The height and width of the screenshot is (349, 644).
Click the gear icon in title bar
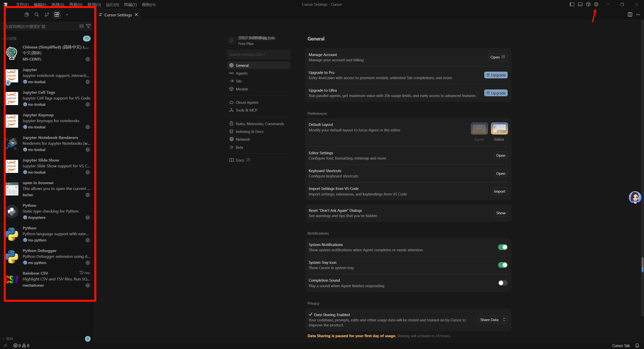click(x=596, y=4)
